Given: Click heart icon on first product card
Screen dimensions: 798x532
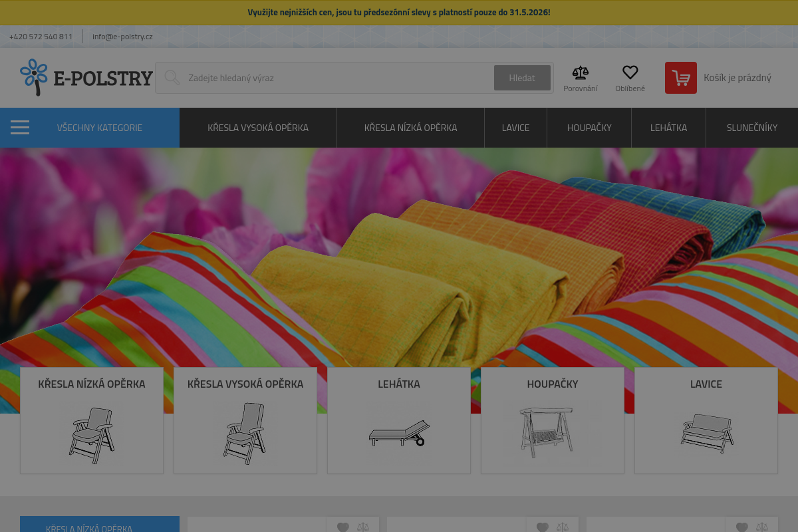Looking at the screenshot, I should [343, 527].
